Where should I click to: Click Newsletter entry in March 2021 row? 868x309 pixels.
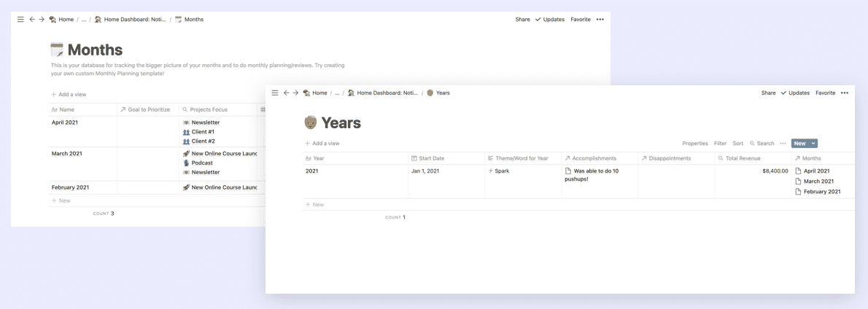click(201, 173)
